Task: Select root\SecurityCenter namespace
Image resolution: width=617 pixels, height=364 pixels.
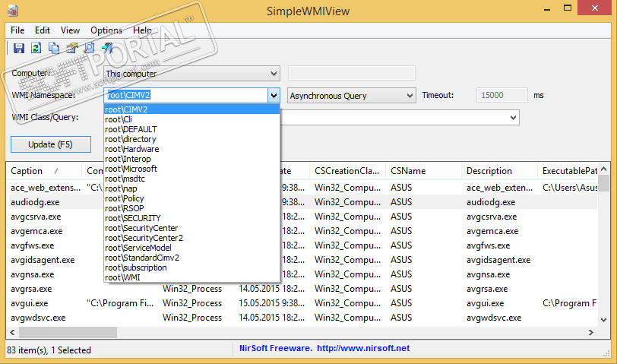Action: (x=191, y=228)
